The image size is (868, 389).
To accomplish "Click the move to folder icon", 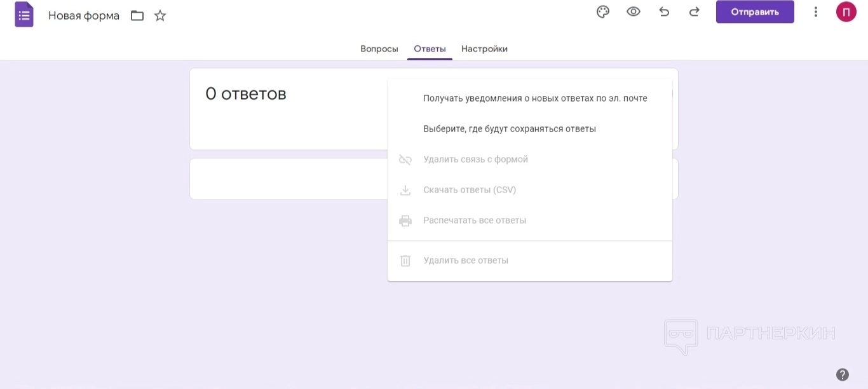I will point(137,16).
